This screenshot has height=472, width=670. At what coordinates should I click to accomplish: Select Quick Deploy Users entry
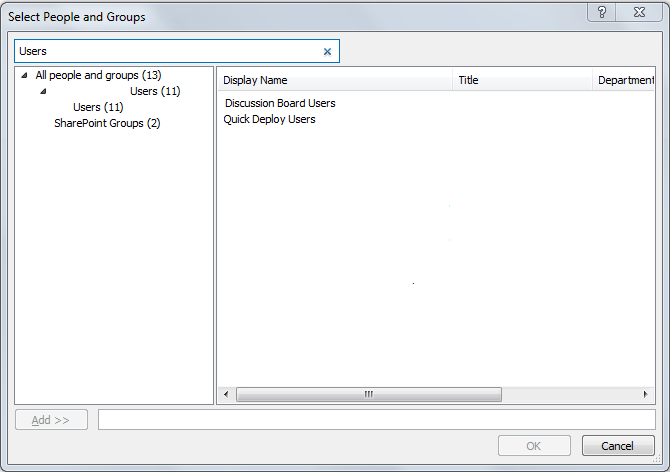pyautogui.click(x=269, y=119)
